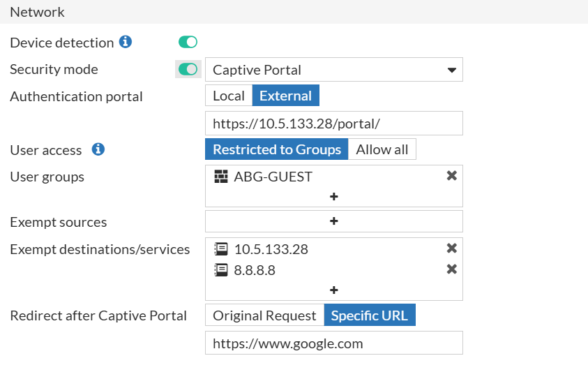Remove the 10.5.133.28 exempt destination
Image resolution: width=588 pixels, height=379 pixels.
(451, 248)
